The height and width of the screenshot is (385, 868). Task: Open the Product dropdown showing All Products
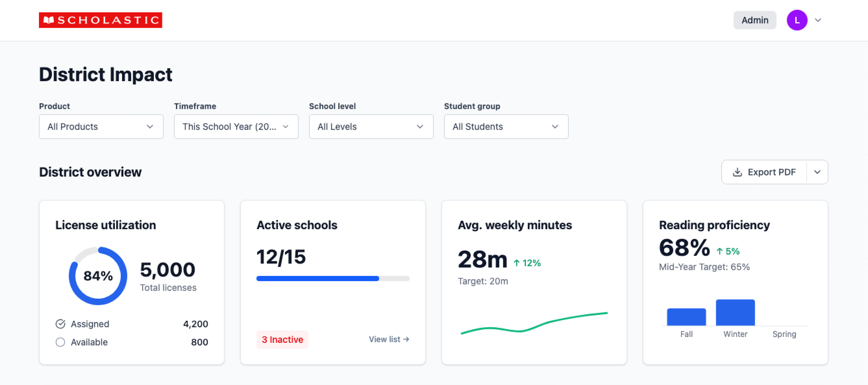[101, 127]
